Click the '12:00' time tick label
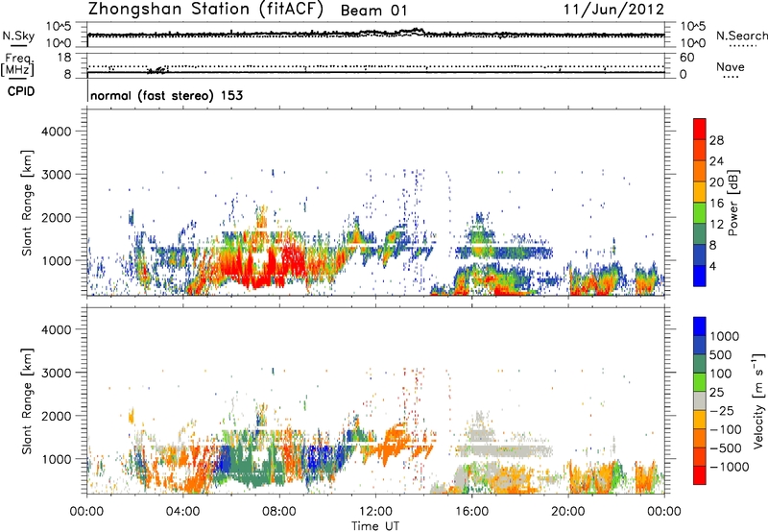 tap(375, 512)
